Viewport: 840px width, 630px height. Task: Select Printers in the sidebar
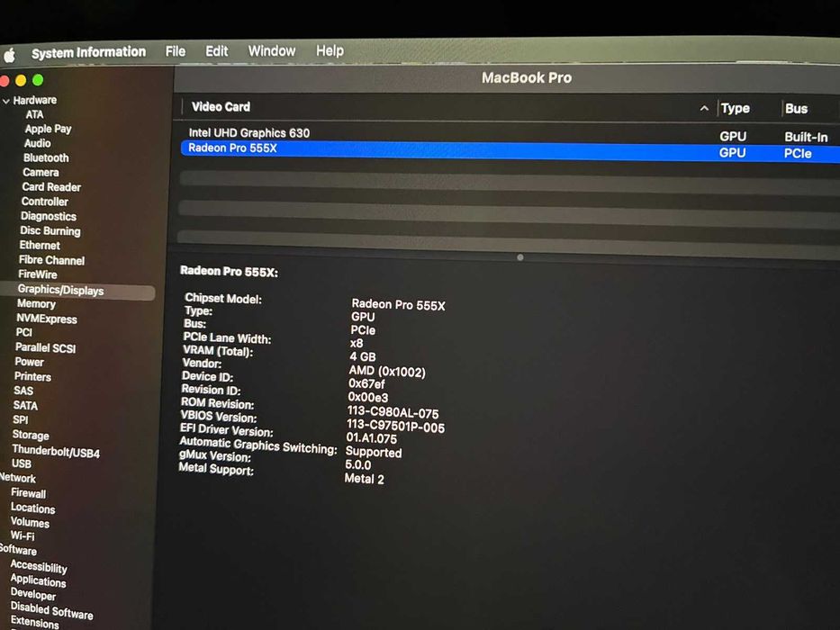[x=32, y=376]
